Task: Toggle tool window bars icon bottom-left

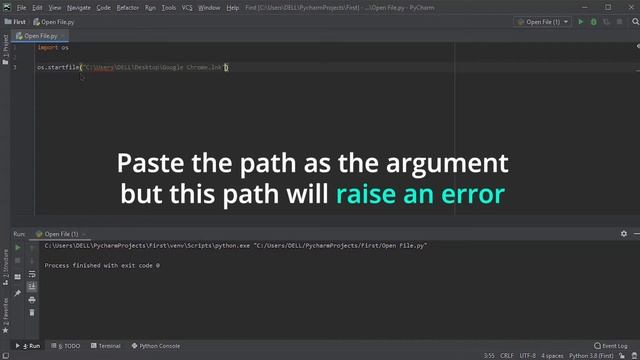Action: 5,356
